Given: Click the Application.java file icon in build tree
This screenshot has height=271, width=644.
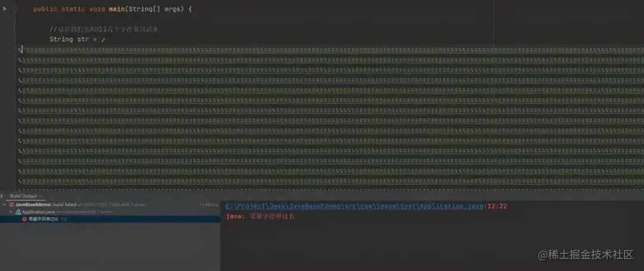Looking at the screenshot, I should coord(18,212).
